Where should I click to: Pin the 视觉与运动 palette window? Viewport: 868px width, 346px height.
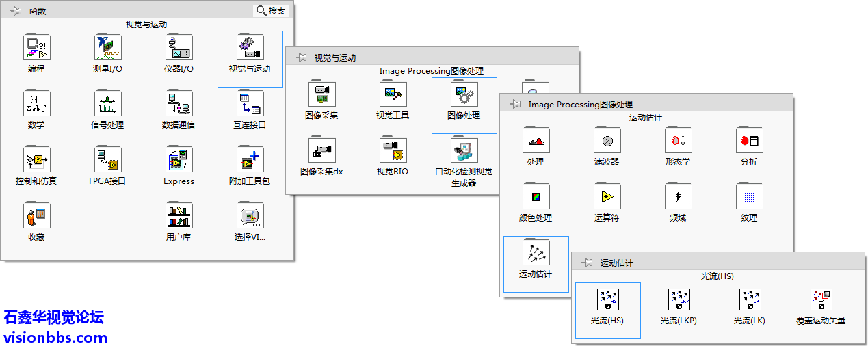tap(301, 58)
